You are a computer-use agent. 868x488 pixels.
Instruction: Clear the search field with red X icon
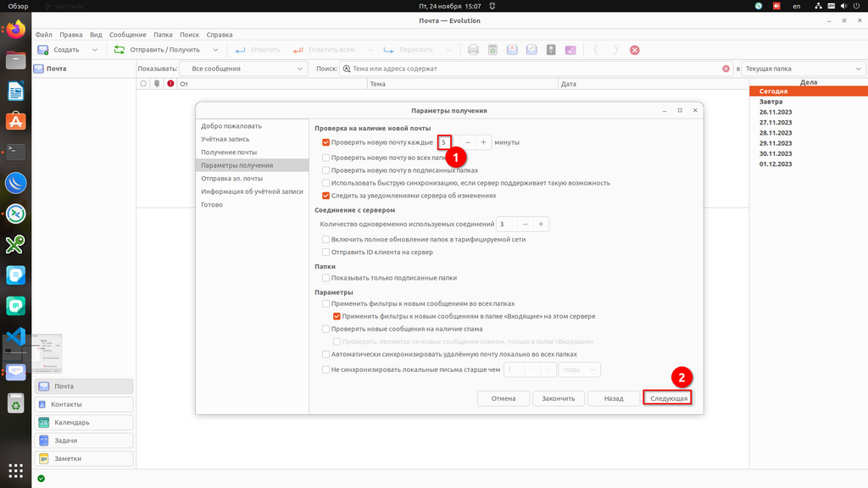click(726, 69)
